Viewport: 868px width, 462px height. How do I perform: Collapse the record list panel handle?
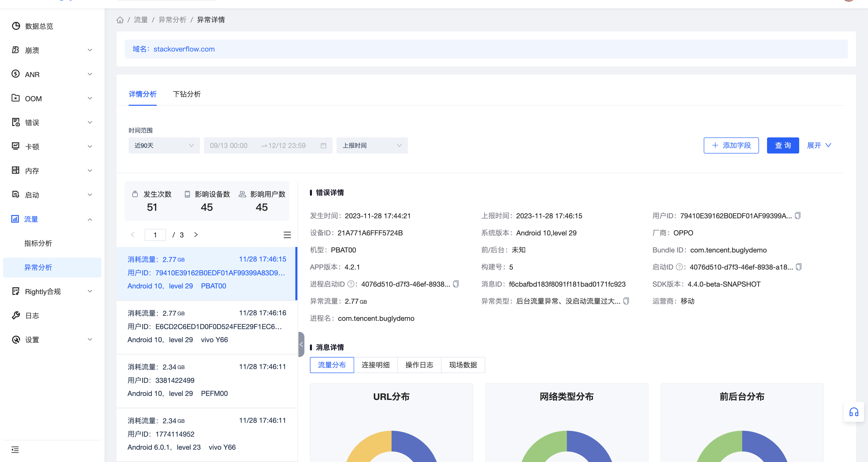click(301, 344)
